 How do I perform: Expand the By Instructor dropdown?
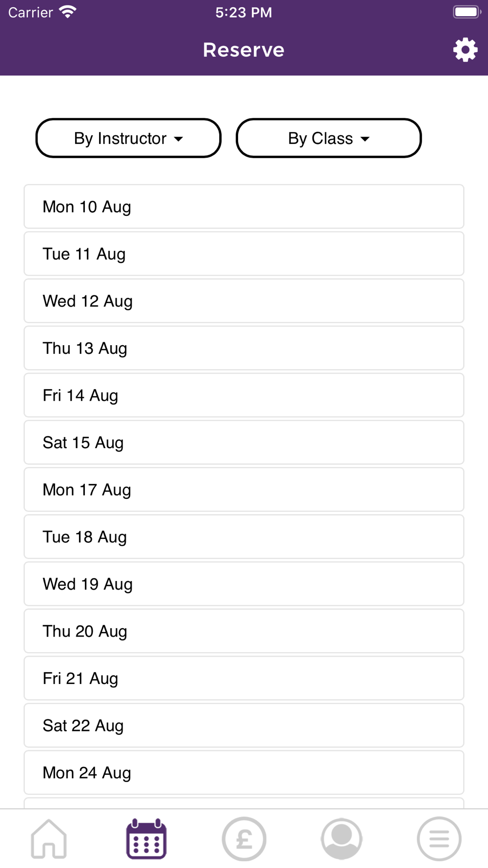click(128, 138)
